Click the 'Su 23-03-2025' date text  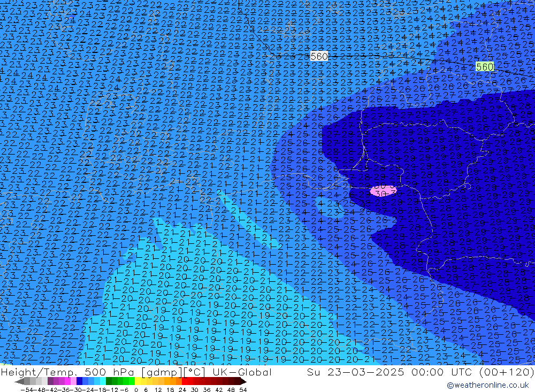(355, 372)
